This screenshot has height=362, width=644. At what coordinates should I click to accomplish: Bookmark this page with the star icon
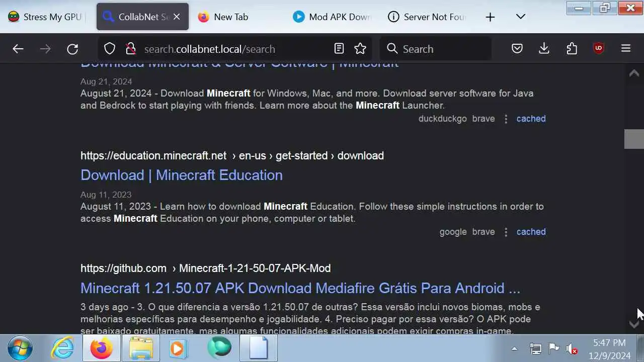coord(360,49)
